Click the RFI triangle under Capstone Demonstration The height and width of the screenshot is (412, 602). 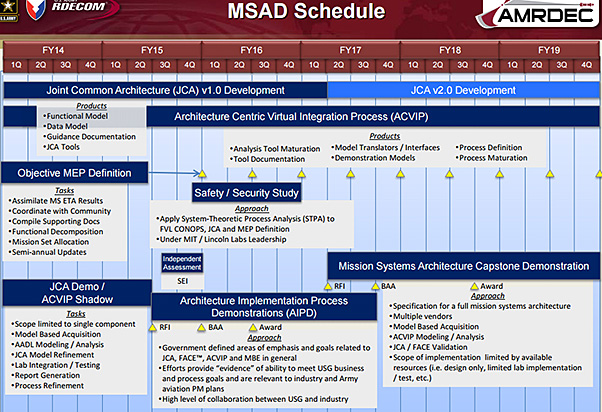point(328,286)
